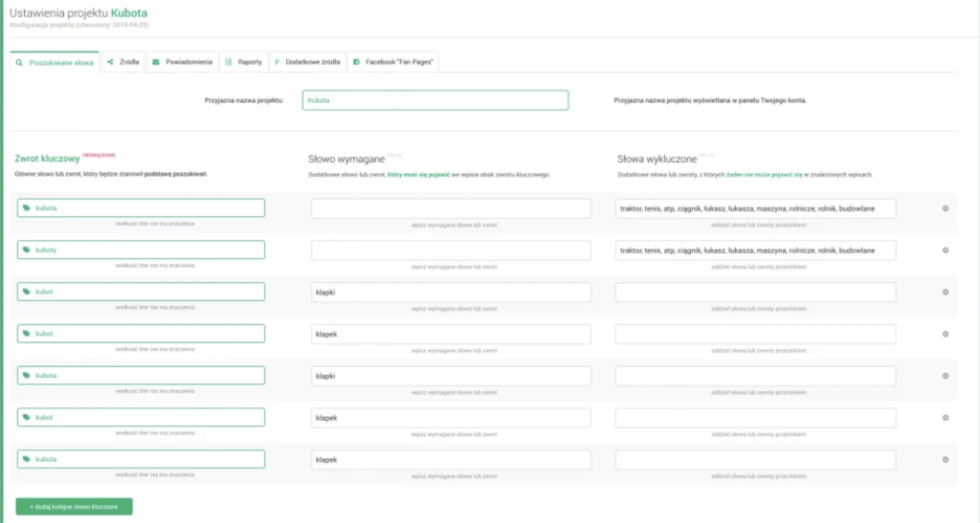This screenshot has width=980, height=523.
Task: Click the green "który musi się pojawić" text
Action: [418, 175]
